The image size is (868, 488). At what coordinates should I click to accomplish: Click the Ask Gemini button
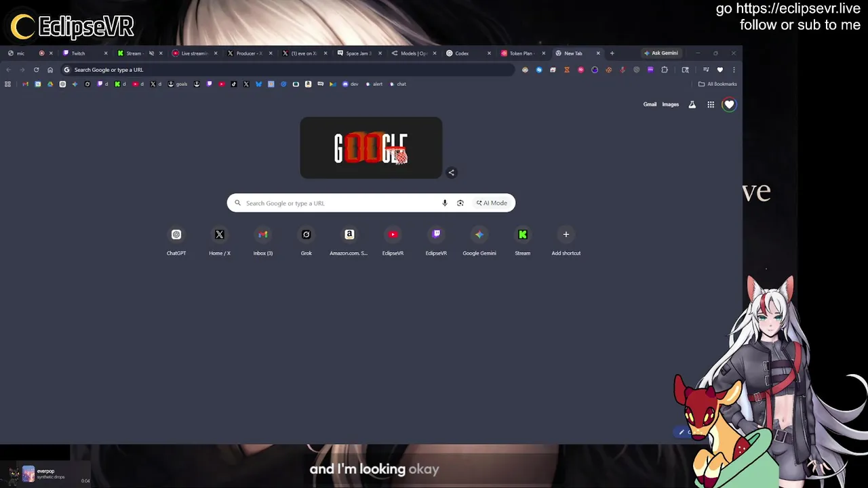(661, 53)
